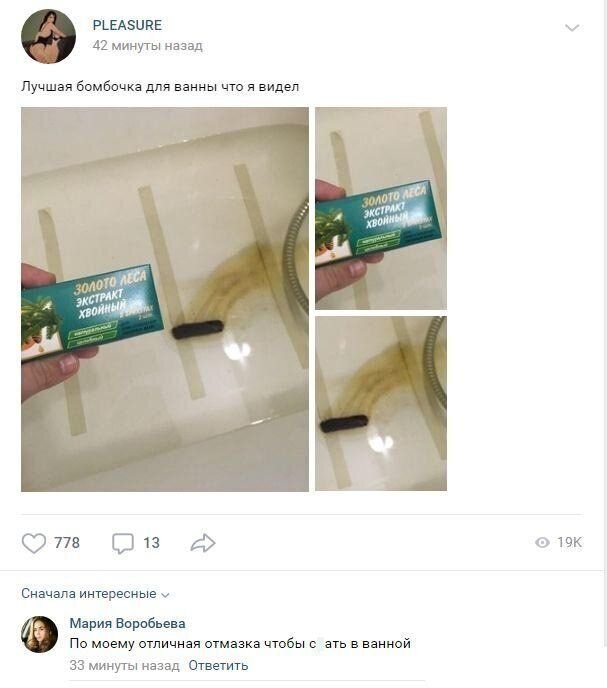Open bottom-right photo of bath bomb
The image size is (607, 688).
tap(381, 403)
